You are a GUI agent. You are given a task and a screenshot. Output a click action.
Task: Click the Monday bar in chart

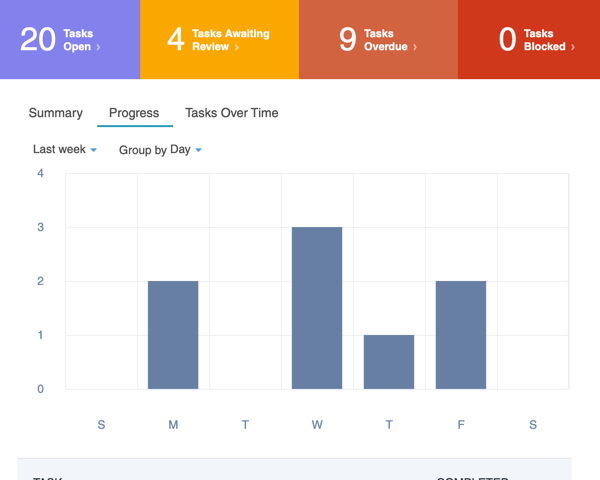tap(173, 335)
